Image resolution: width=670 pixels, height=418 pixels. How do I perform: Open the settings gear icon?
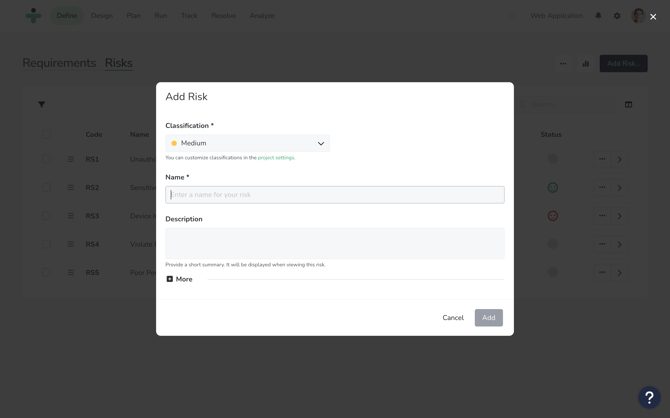(617, 16)
